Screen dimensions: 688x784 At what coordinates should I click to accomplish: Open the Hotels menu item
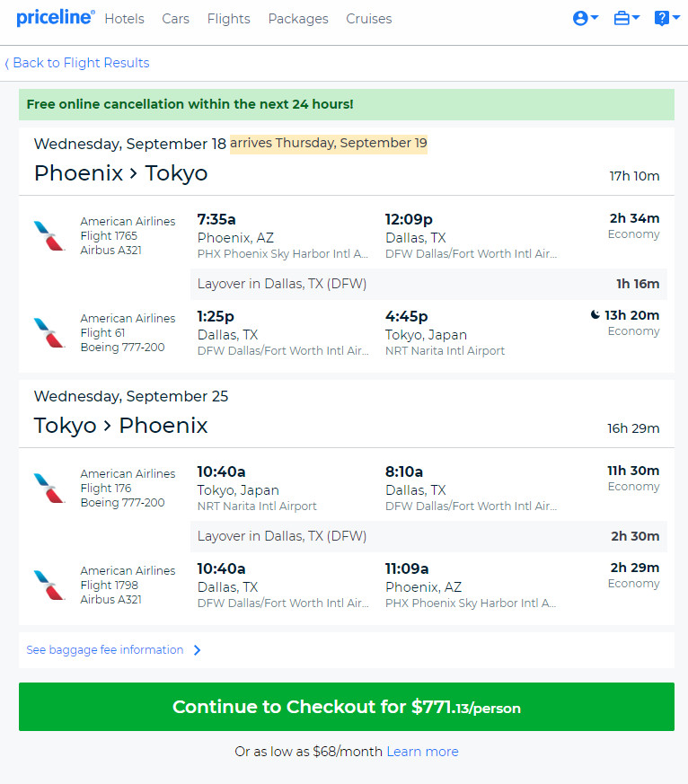pyautogui.click(x=124, y=19)
